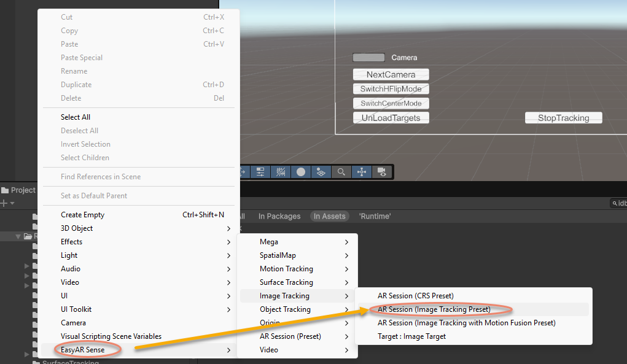Viewport: 627px width, 364px height.
Task: Click the overlay settings sliders icon
Action: [260, 172]
